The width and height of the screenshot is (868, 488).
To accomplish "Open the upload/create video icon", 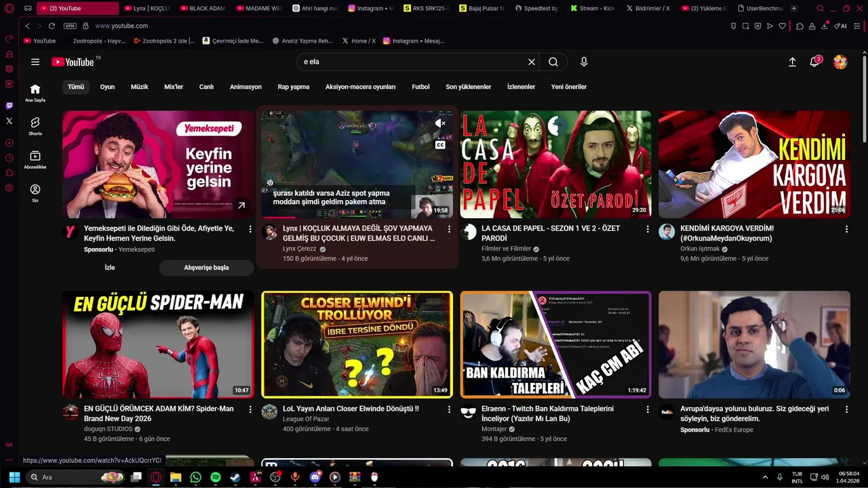I will [792, 62].
